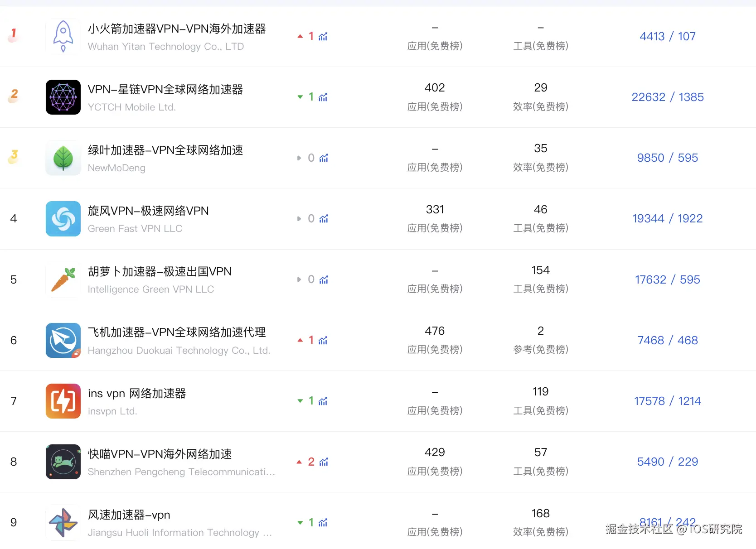
Task: Click the 35 效率(免费榜) rank value
Action: (x=541, y=148)
